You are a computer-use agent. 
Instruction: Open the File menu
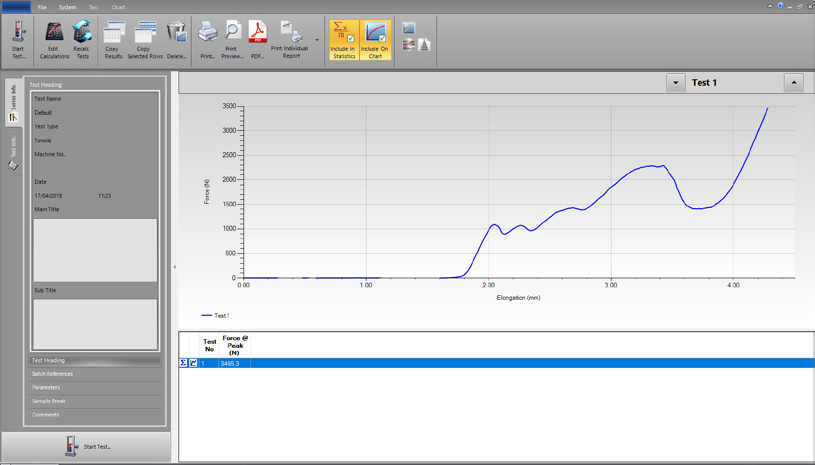pyautogui.click(x=42, y=7)
